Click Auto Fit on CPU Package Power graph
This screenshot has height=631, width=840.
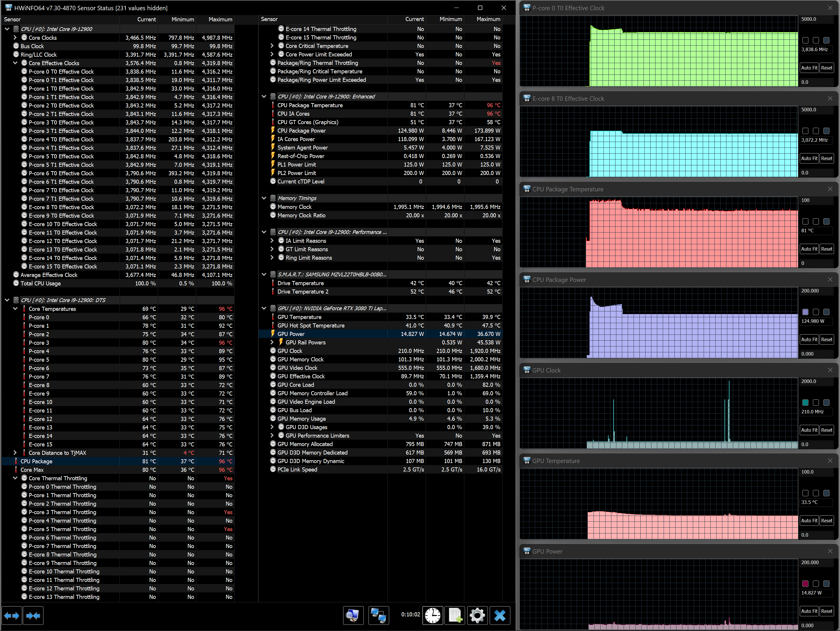tap(809, 340)
